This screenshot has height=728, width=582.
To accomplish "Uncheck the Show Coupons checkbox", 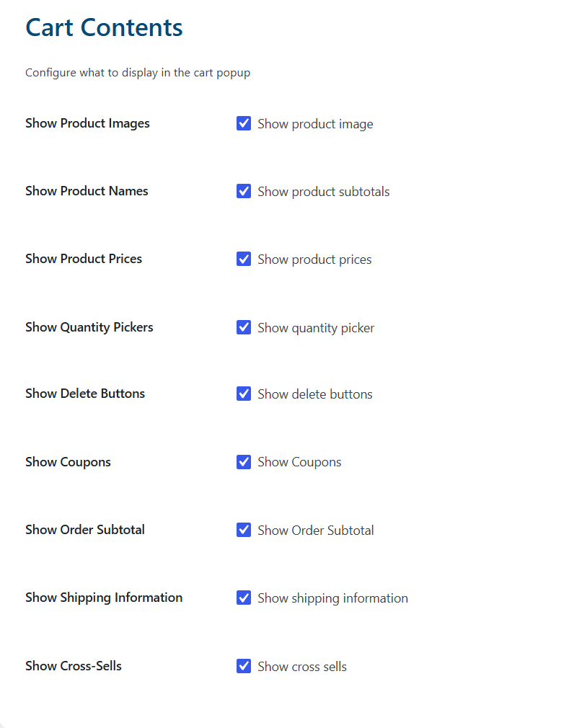I will [243, 462].
